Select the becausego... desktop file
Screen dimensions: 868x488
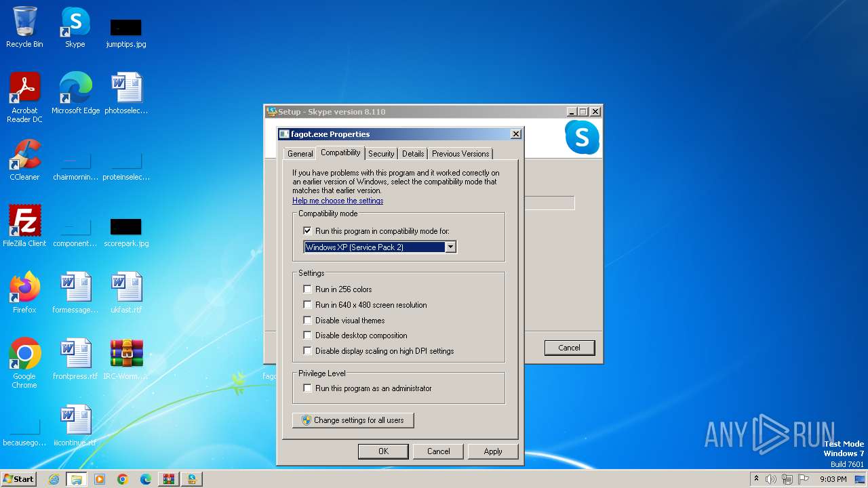click(24, 432)
